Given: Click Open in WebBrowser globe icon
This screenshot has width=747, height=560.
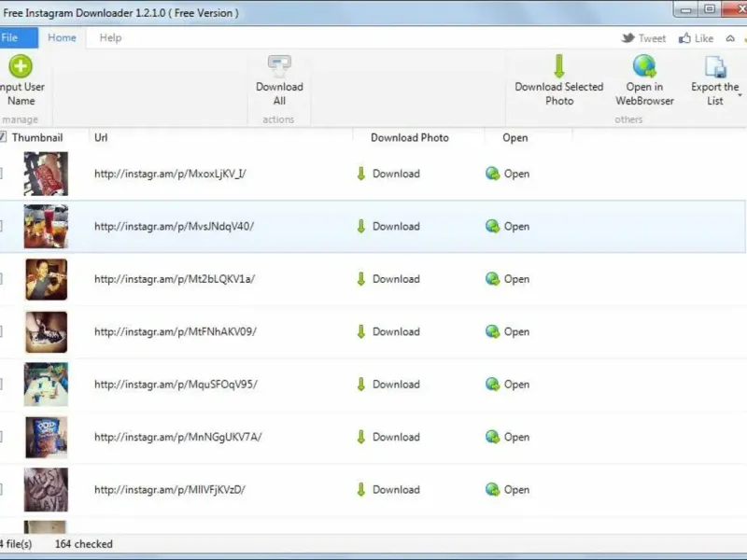Looking at the screenshot, I should tap(644, 65).
